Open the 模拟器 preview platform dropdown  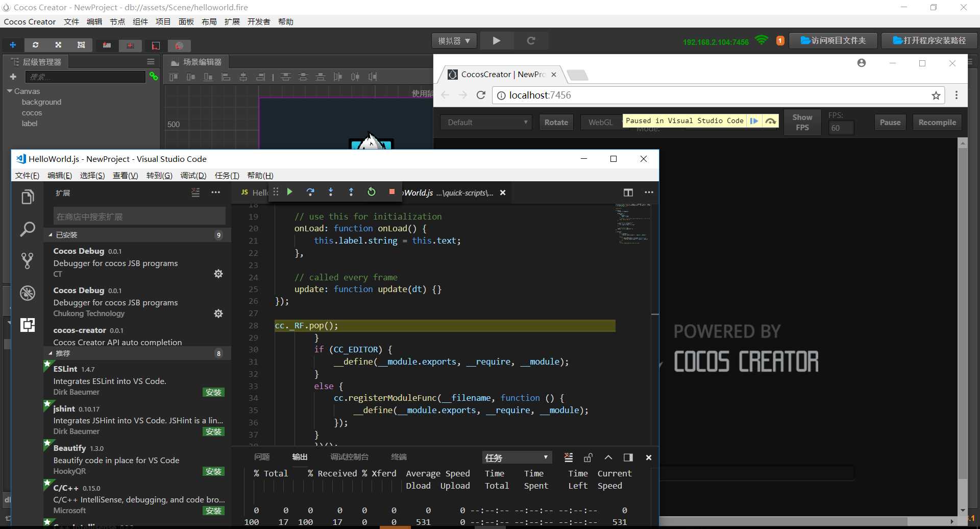tap(454, 41)
